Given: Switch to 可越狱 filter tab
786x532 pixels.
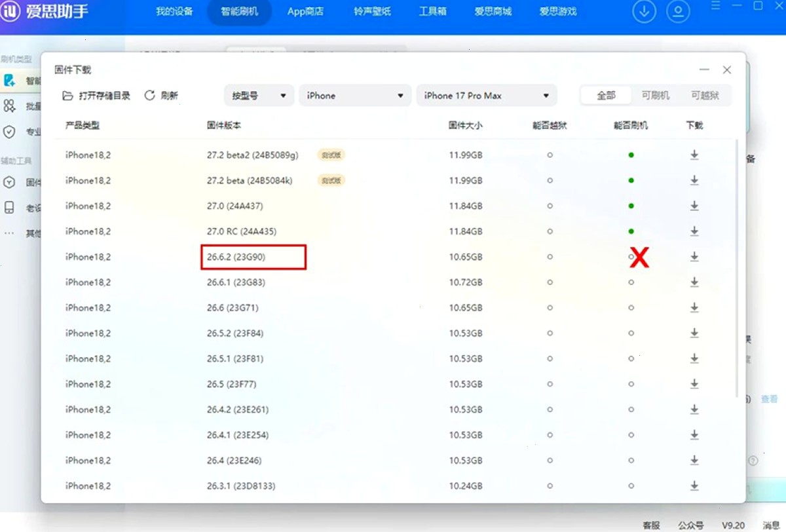Looking at the screenshot, I should (x=705, y=96).
